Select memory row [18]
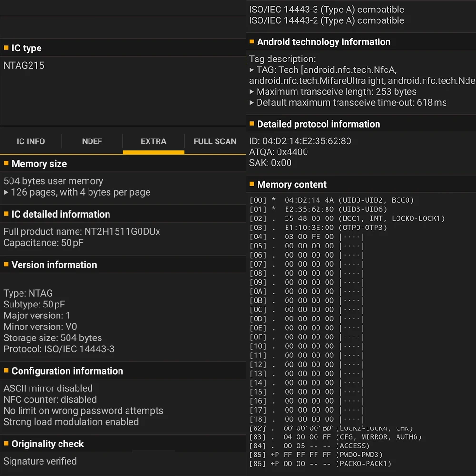This screenshot has width=476, height=476. [306, 419]
